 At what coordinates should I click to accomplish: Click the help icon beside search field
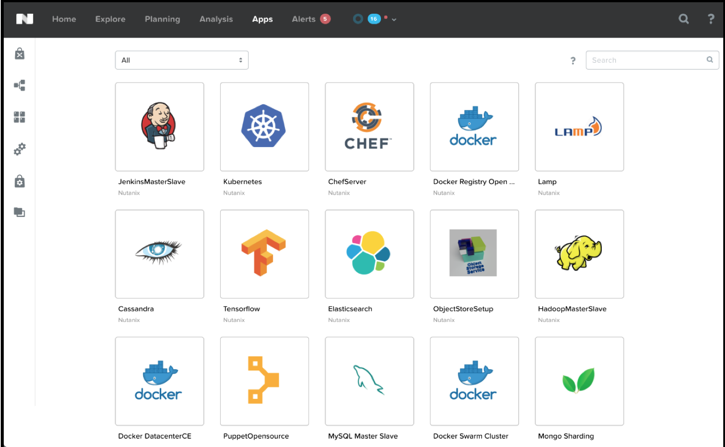click(x=573, y=61)
